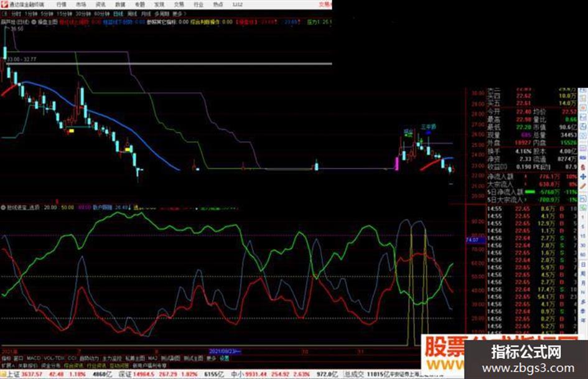This screenshot has height=379, width=588.
Task: Switch to the 5分钟 period tab
Action: (x=47, y=14)
